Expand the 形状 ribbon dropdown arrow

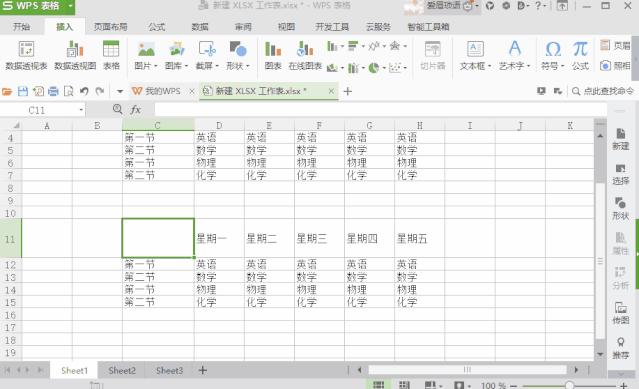(x=247, y=66)
